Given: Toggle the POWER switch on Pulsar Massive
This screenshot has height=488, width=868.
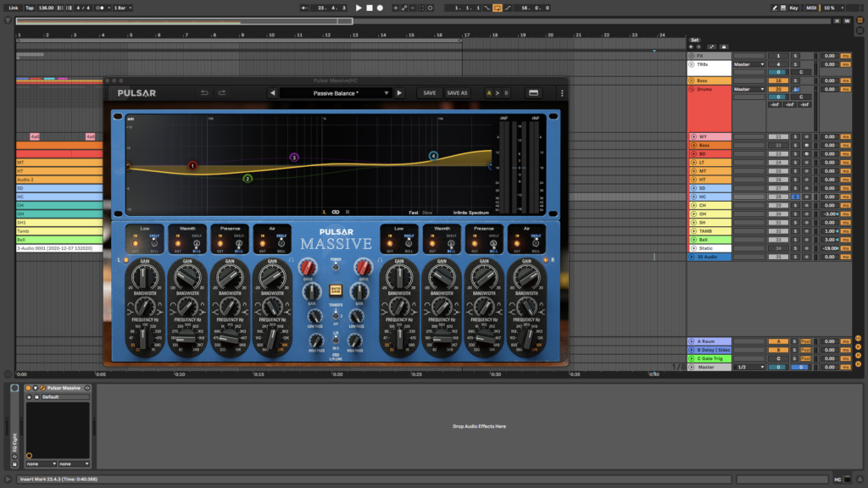Looking at the screenshot, I should click(336, 266).
